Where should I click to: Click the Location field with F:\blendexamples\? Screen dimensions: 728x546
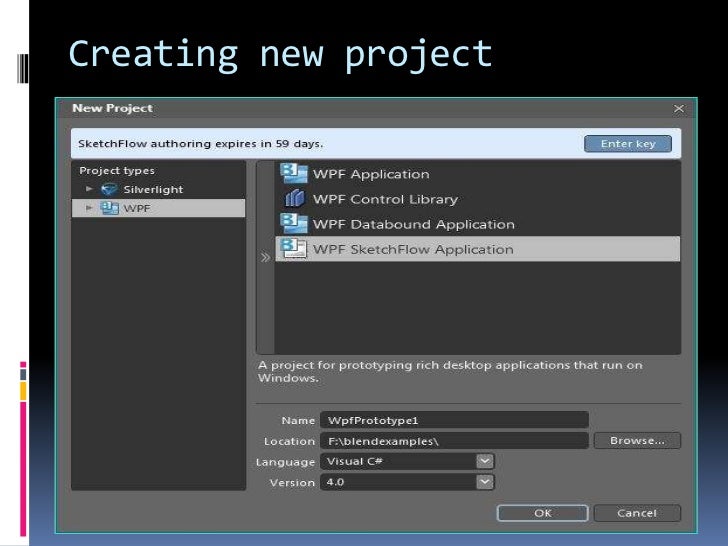click(x=454, y=441)
